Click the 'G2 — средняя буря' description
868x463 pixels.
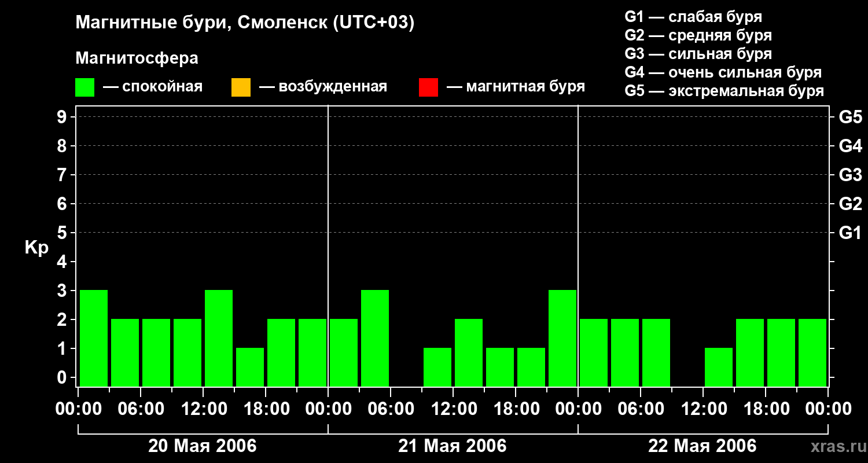pos(698,35)
